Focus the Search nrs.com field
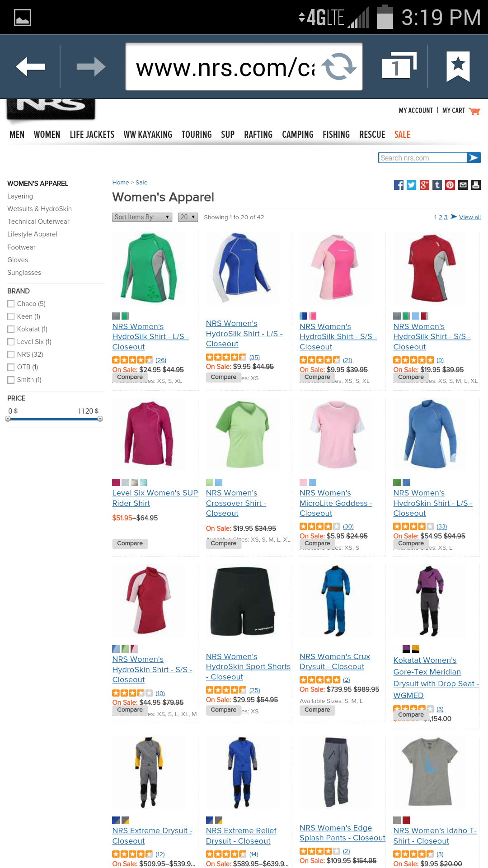The image size is (488, 868). click(x=422, y=157)
